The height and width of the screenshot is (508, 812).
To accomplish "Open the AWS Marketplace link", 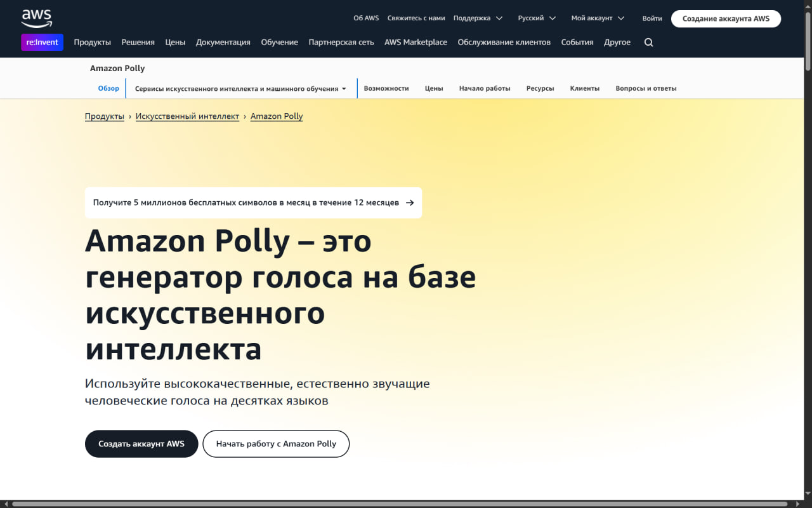I will point(416,43).
